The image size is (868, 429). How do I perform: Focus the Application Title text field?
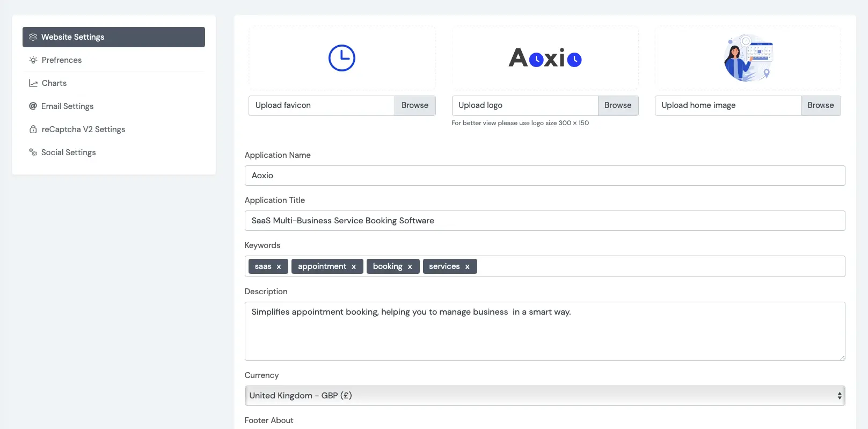click(x=544, y=221)
